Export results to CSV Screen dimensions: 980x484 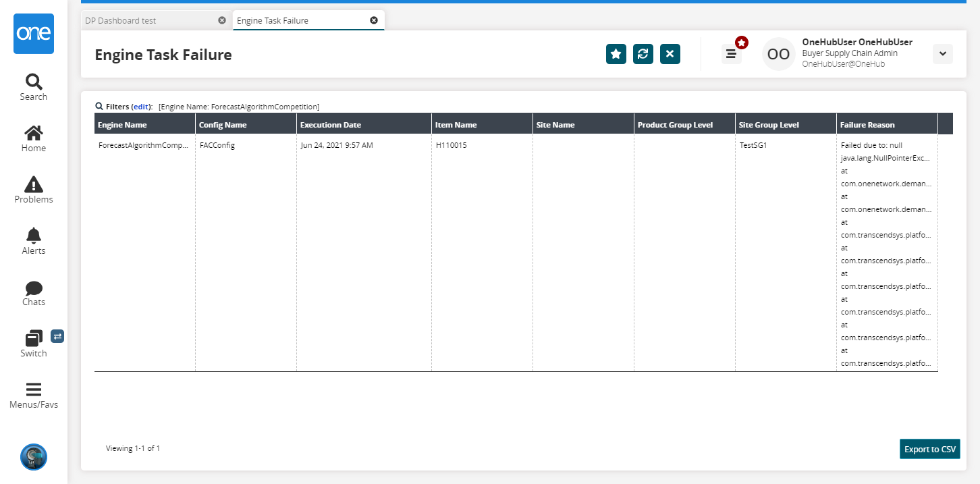coord(929,449)
